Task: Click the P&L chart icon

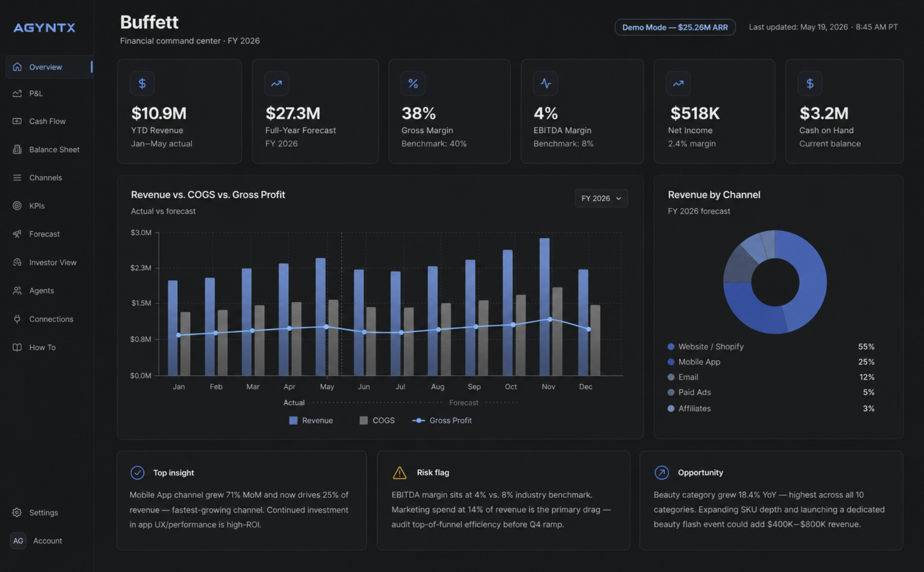Action: click(17, 93)
